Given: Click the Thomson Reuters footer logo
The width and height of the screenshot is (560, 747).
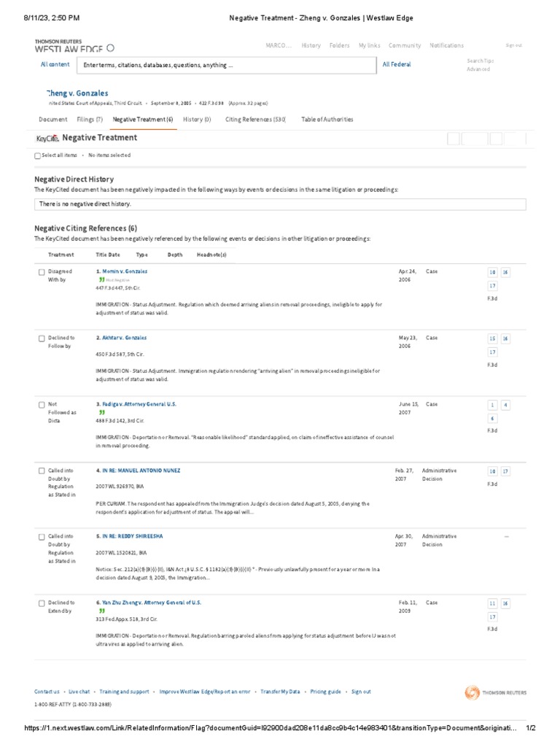Looking at the screenshot, I should click(495, 692).
